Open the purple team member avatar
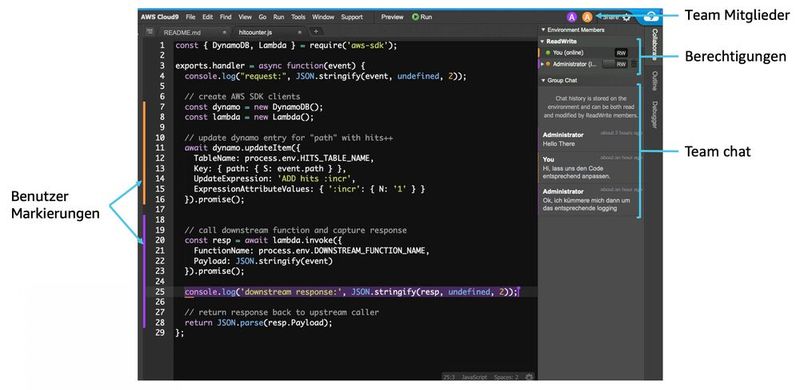Screen dimensions: 800x390 (x=572, y=17)
